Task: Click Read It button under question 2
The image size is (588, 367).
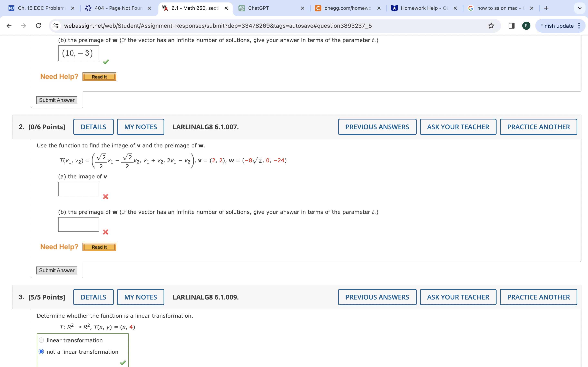Action: coord(99,247)
